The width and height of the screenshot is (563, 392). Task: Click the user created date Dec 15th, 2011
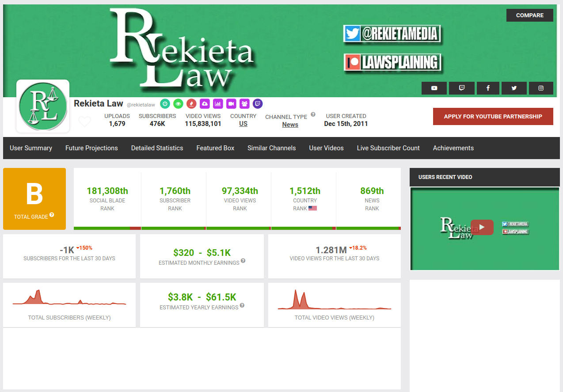(346, 124)
